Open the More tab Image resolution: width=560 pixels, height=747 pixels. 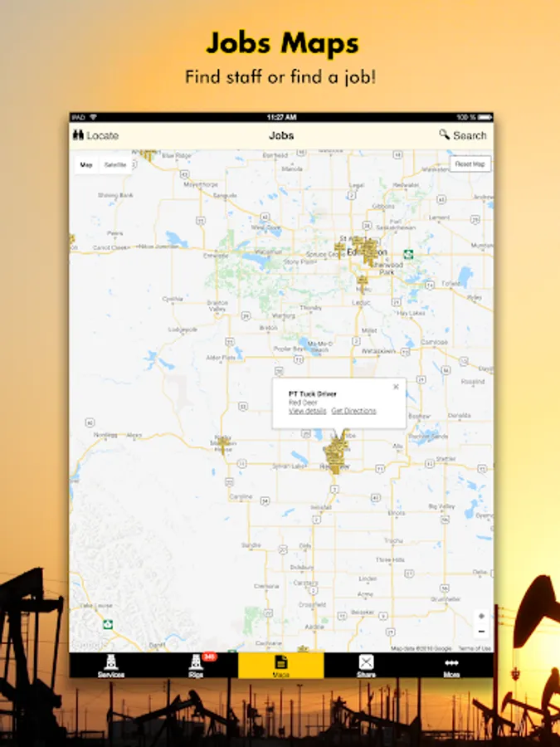451,667
